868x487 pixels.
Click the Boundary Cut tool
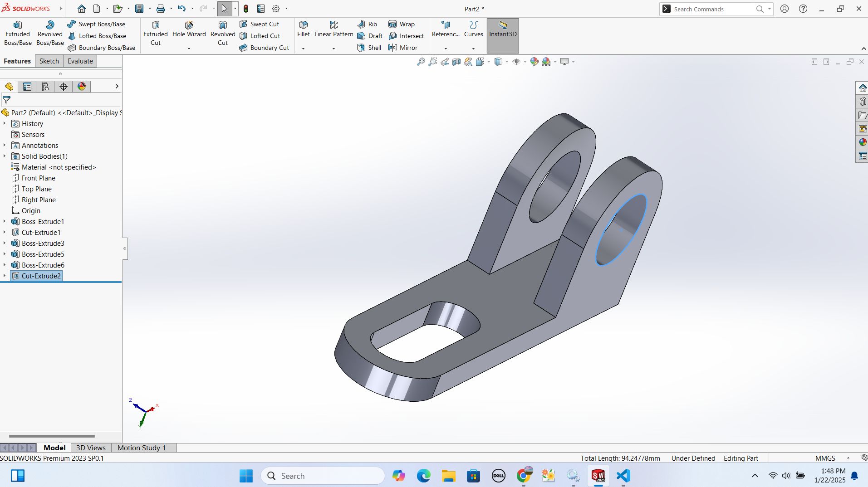tap(264, 48)
